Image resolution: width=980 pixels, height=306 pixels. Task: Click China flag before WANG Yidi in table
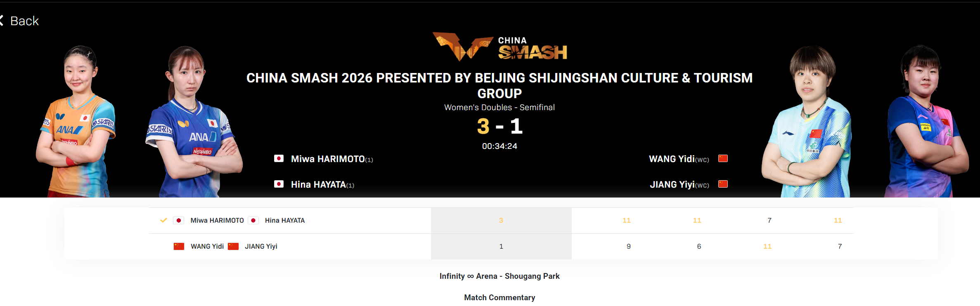[x=179, y=246]
